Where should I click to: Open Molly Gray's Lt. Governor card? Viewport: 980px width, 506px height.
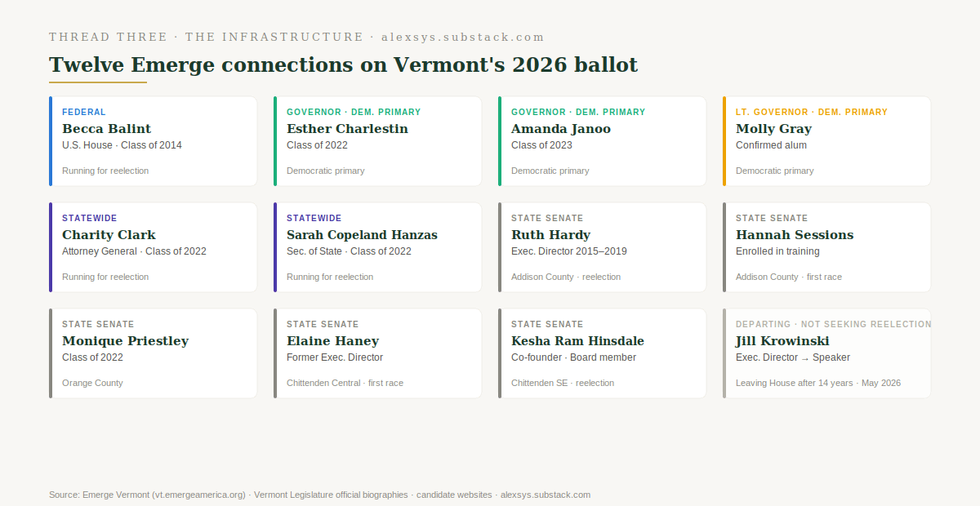click(x=826, y=141)
